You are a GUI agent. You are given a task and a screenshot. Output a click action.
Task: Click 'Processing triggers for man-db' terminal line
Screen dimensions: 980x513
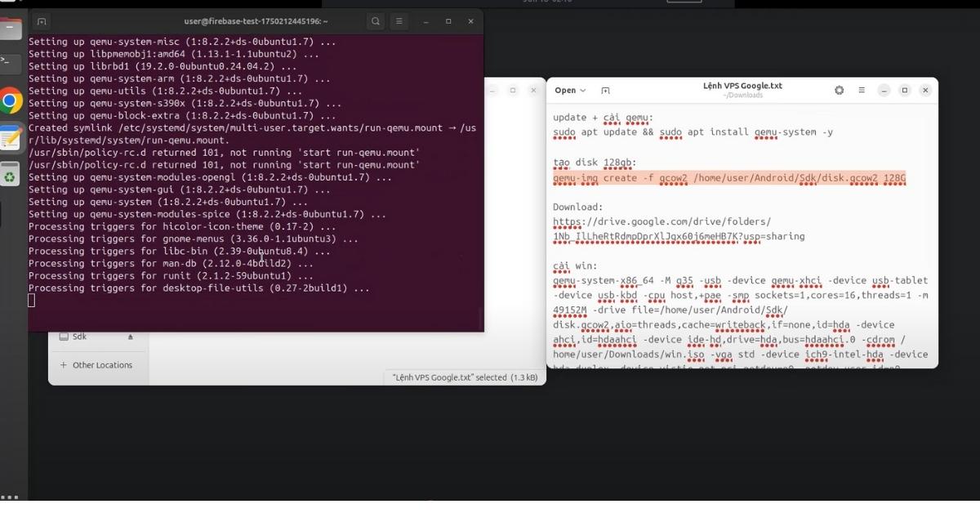coord(171,264)
